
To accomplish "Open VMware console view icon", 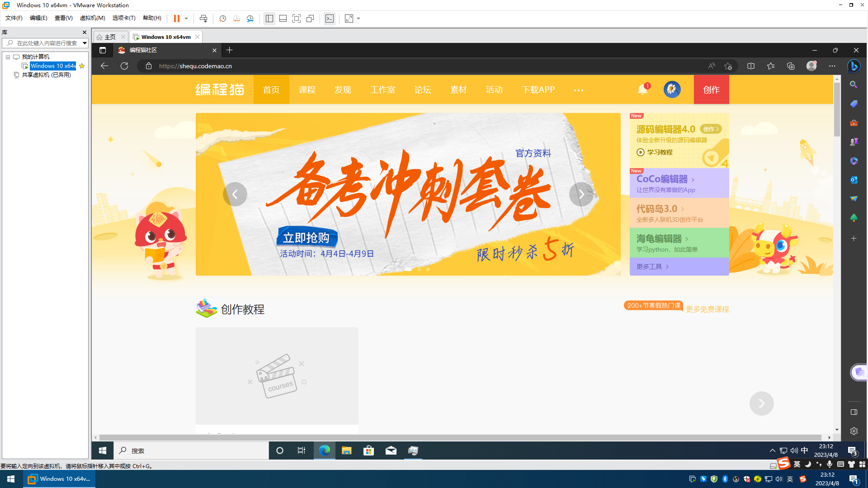I will 330,19.
